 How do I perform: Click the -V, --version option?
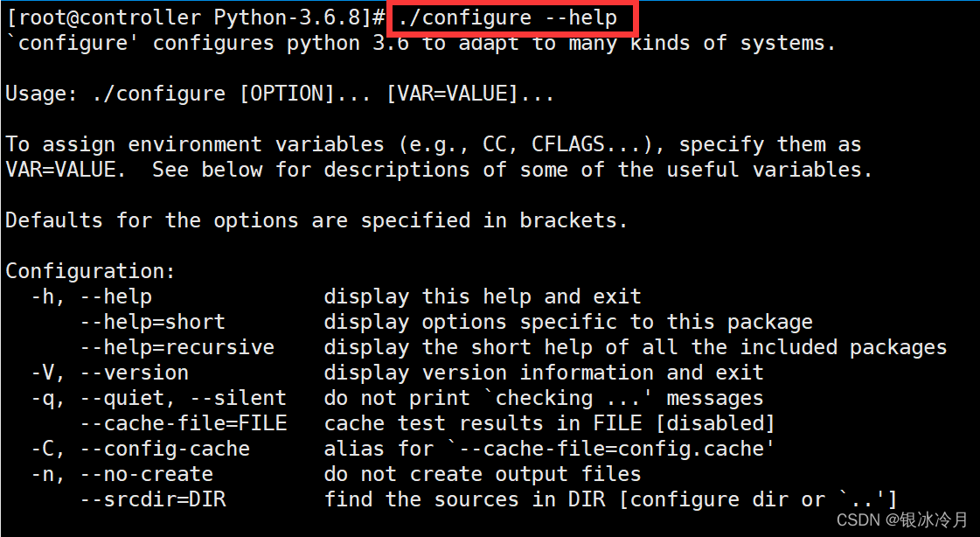(109, 373)
